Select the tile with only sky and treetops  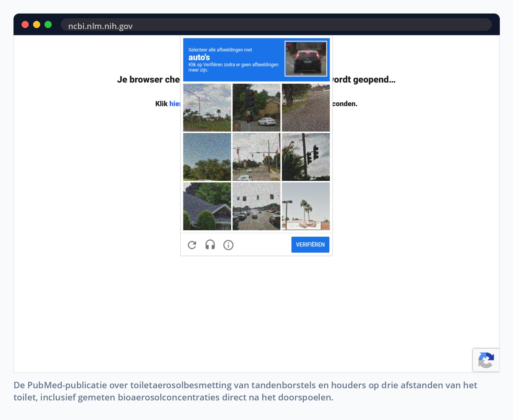[207, 157]
